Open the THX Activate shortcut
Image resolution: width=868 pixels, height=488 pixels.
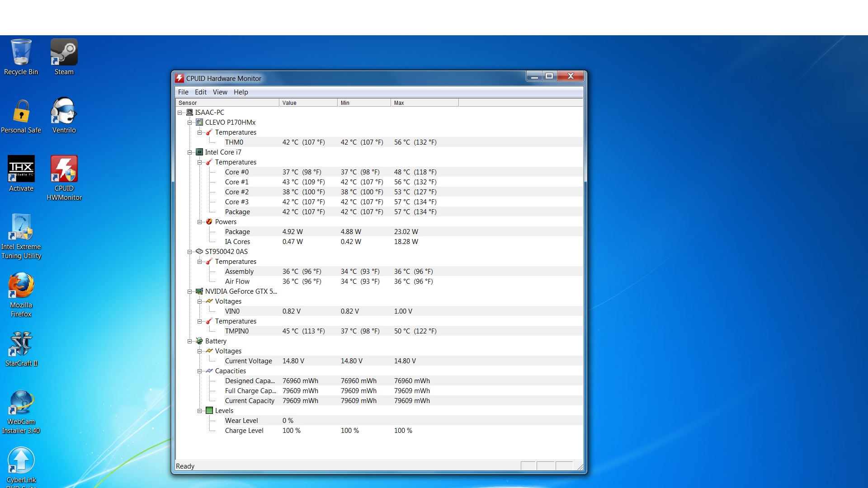click(21, 174)
